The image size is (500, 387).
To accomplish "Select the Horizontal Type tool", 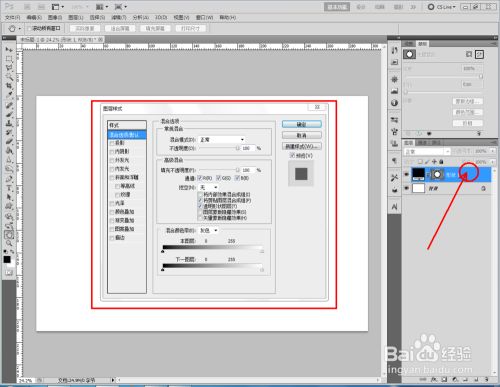I will click(9, 188).
